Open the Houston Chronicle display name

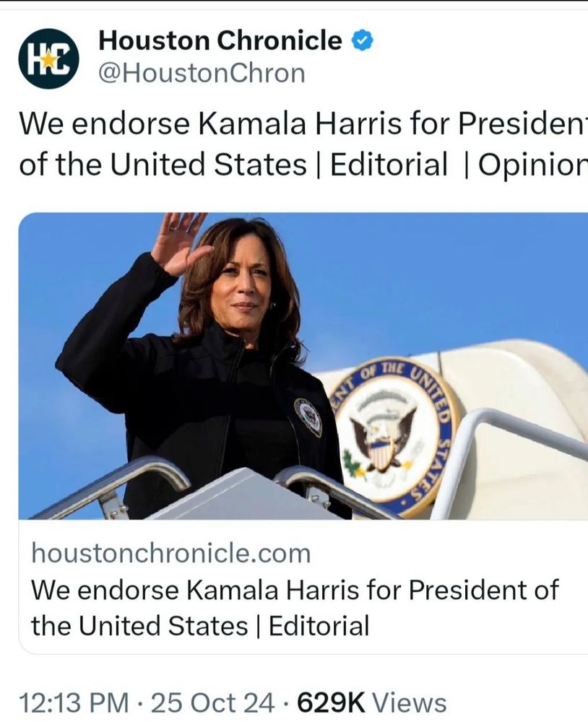(x=220, y=40)
